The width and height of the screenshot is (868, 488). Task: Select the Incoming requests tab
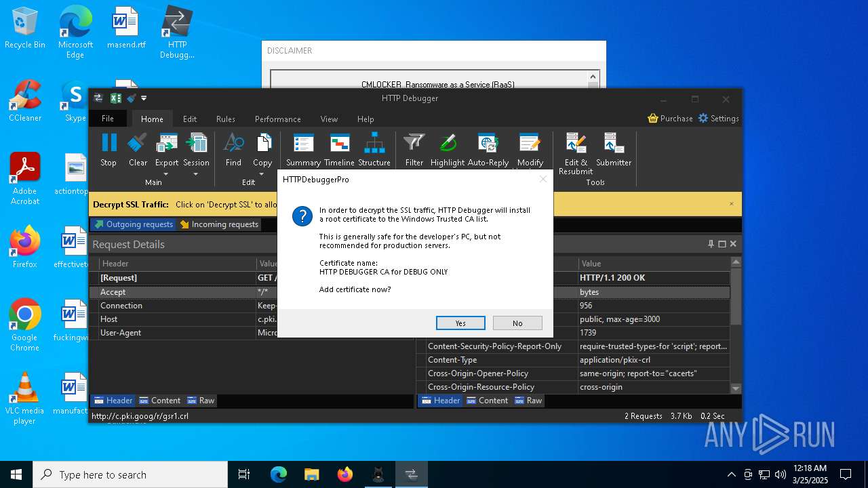coord(219,224)
